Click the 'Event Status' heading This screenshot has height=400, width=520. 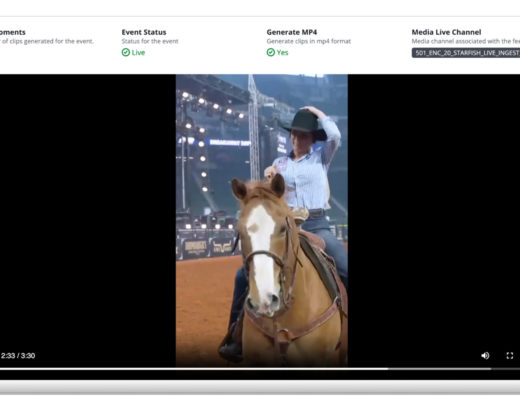point(144,32)
